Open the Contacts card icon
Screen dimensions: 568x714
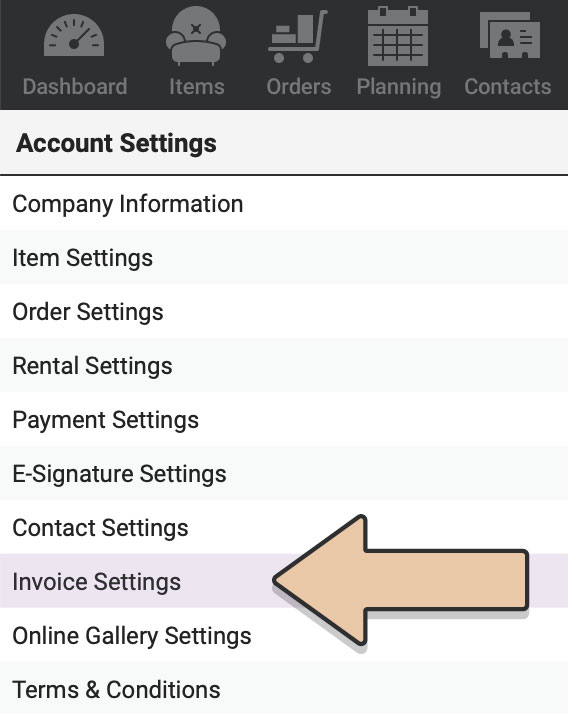[x=510, y=36]
